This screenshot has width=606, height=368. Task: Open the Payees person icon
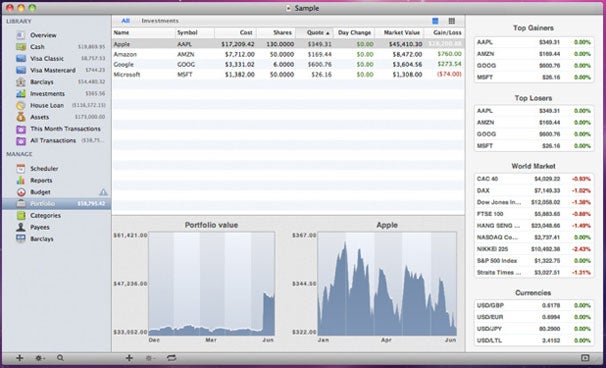click(x=21, y=227)
